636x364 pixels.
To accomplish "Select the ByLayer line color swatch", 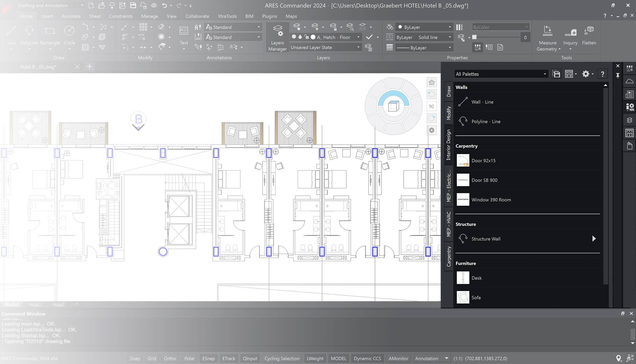I will point(400,27).
